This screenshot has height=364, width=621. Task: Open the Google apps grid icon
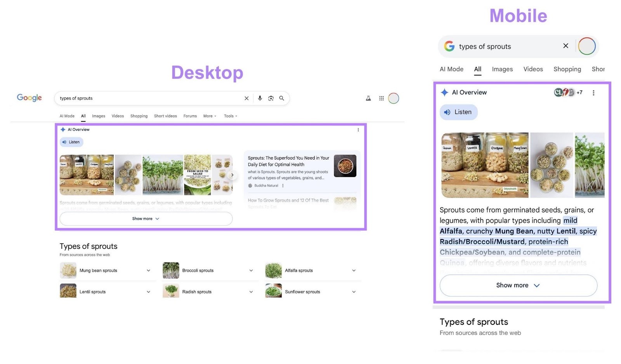point(381,98)
